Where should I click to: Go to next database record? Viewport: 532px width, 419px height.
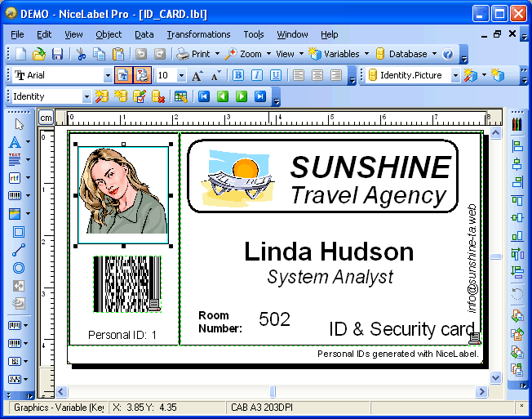tap(242, 96)
